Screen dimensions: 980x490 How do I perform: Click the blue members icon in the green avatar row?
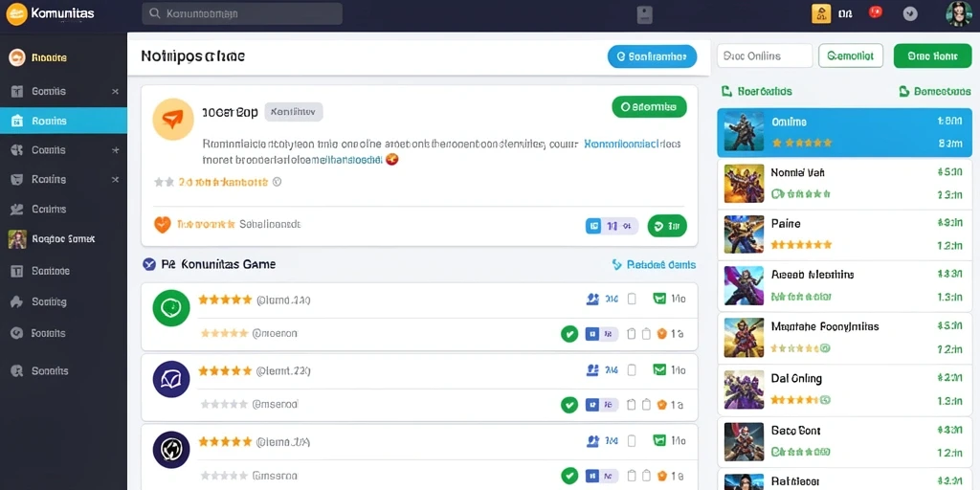(x=593, y=300)
